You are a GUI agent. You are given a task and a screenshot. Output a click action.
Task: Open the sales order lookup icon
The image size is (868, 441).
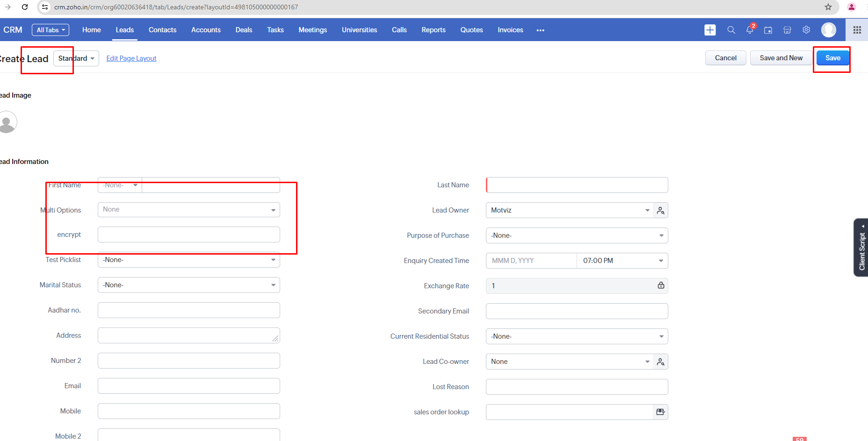pyautogui.click(x=660, y=412)
